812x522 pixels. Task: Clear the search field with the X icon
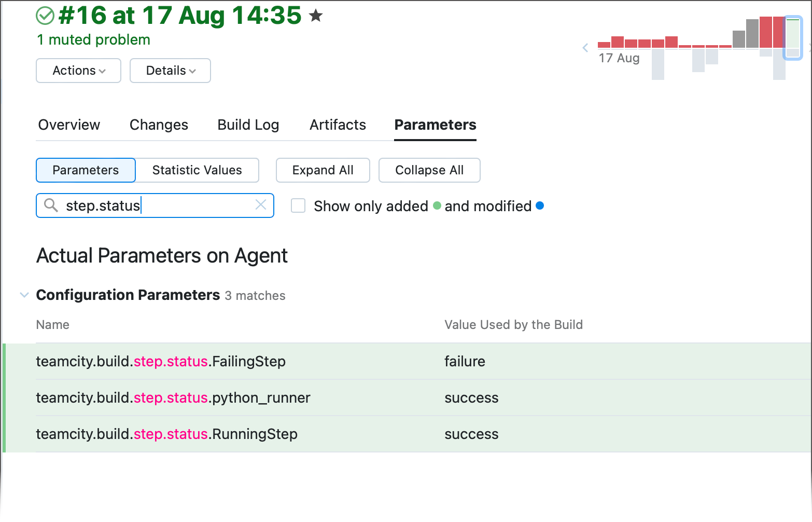point(261,205)
